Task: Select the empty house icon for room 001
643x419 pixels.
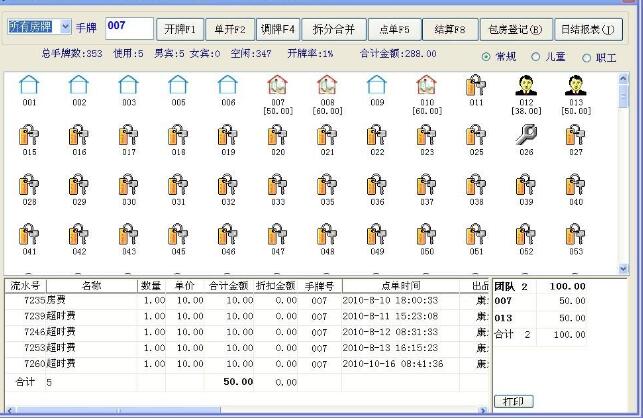Action: [x=29, y=85]
